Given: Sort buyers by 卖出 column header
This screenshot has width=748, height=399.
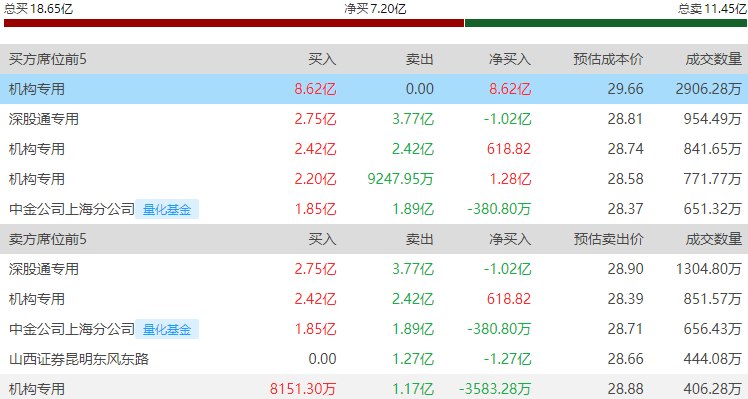Looking at the screenshot, I should (x=420, y=59).
